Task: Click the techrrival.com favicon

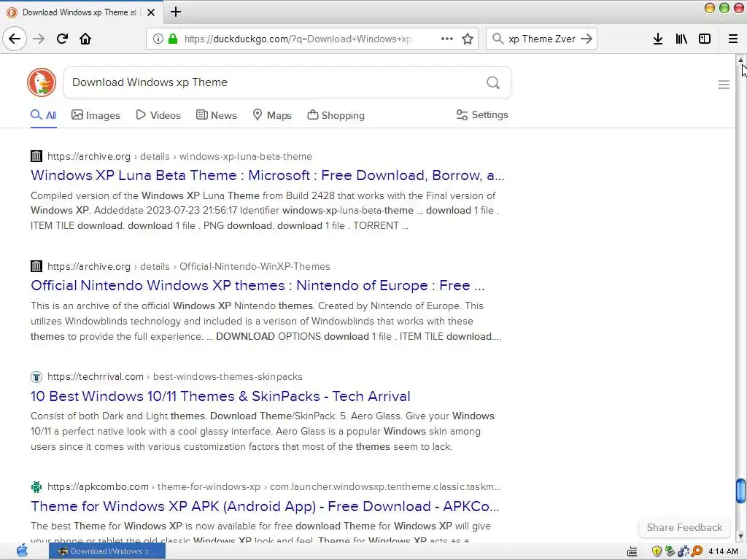Action: point(36,377)
